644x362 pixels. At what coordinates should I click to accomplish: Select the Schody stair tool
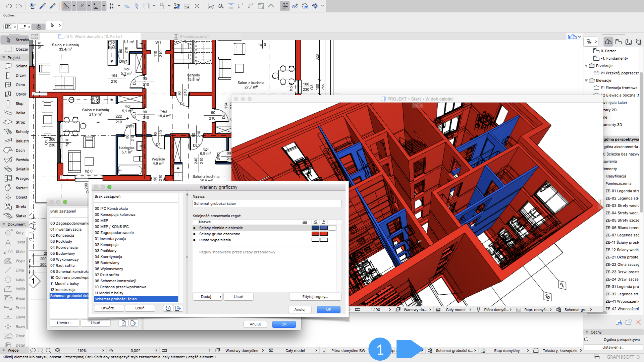point(15,132)
